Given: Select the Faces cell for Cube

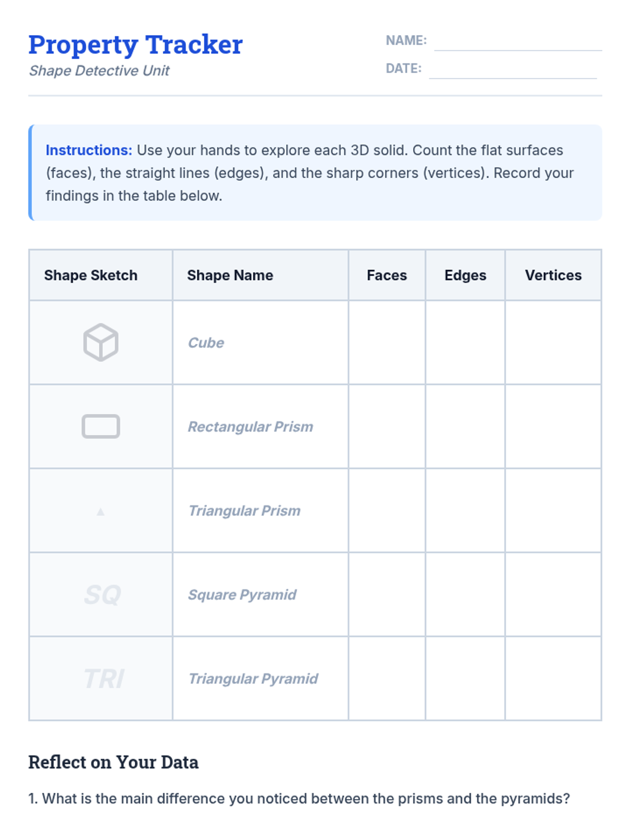Looking at the screenshot, I should click(387, 342).
